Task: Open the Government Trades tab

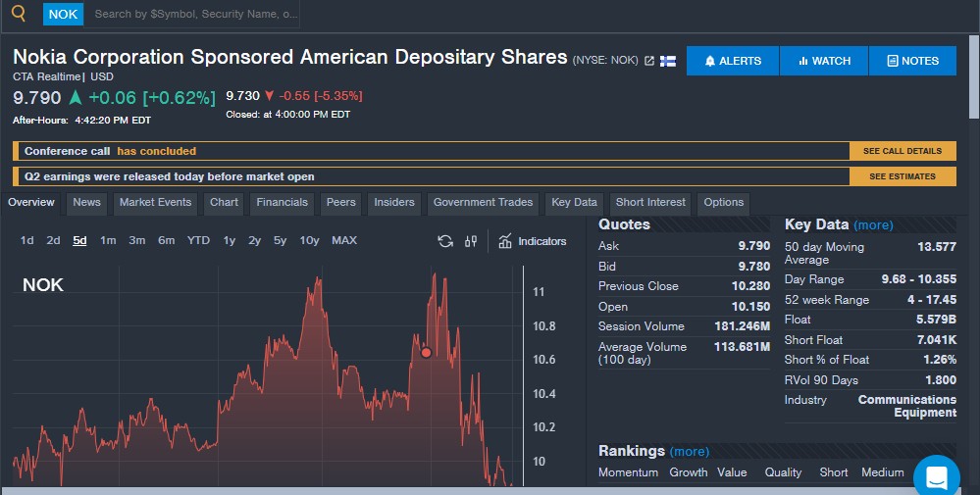Action: click(x=483, y=202)
